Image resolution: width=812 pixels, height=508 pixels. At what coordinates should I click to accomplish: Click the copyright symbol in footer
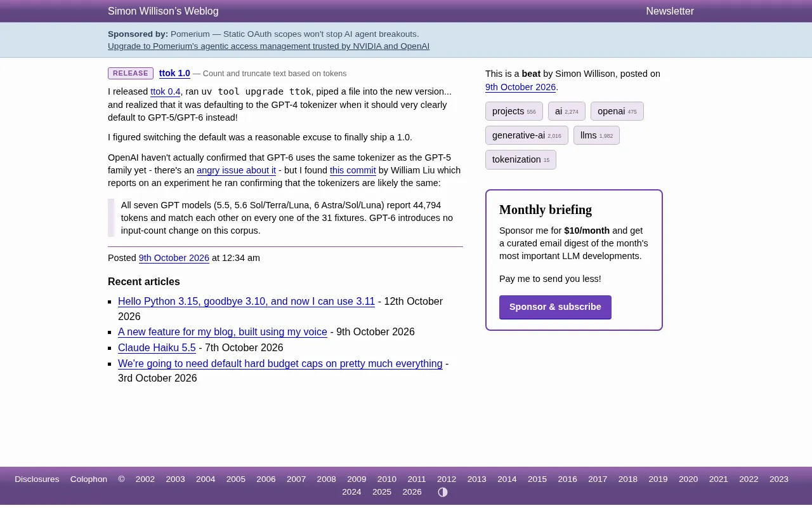(x=121, y=479)
